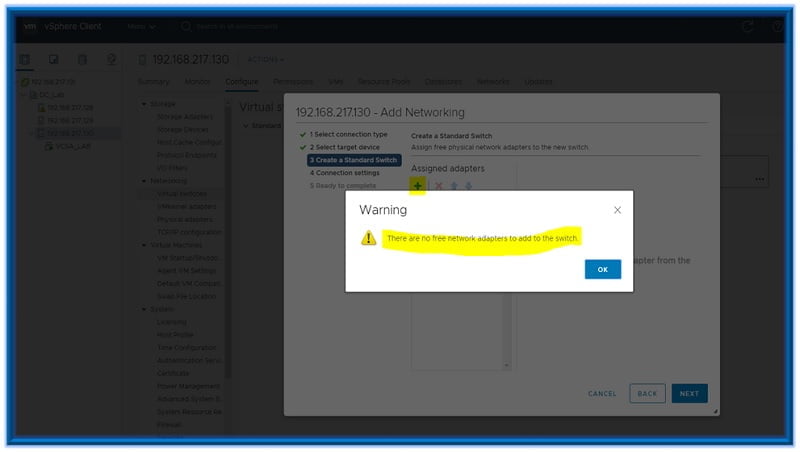Image resolution: width=800 pixels, height=452 pixels.
Task: Click the red X remove adapter icon
Action: [x=438, y=186]
